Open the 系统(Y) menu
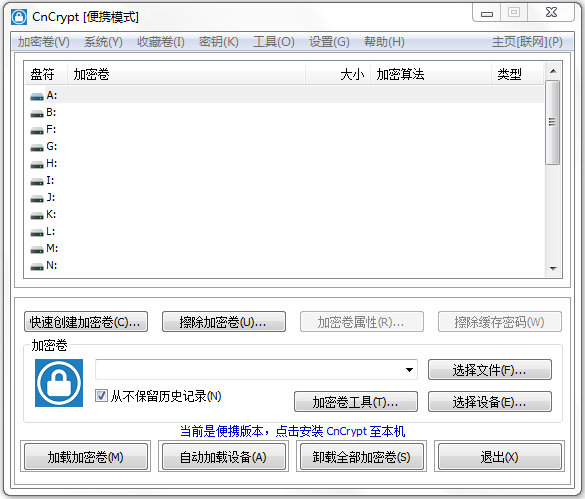 [x=103, y=42]
